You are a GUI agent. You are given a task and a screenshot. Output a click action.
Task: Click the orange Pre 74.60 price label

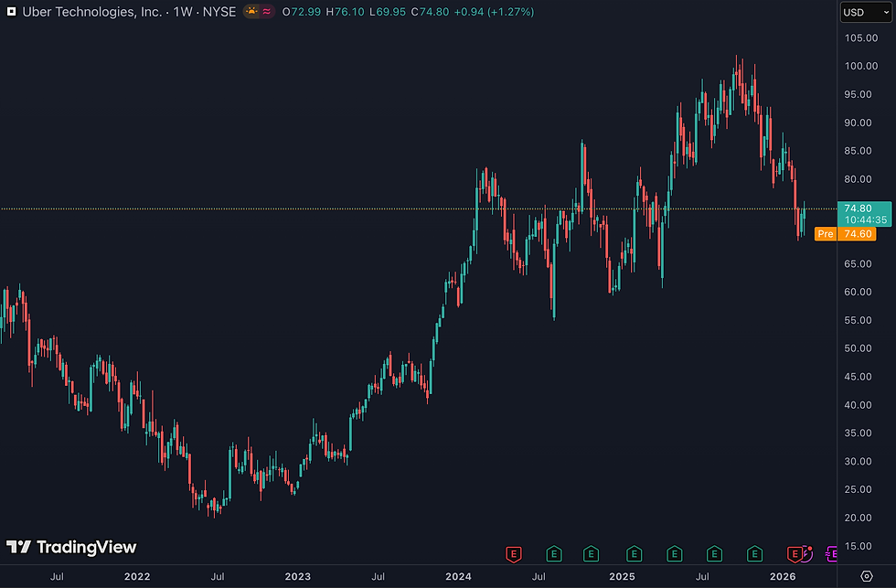point(845,234)
